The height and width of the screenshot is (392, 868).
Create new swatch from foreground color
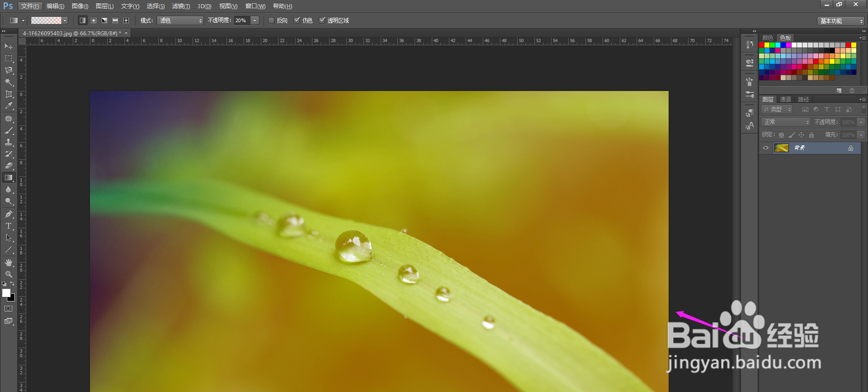(x=839, y=91)
